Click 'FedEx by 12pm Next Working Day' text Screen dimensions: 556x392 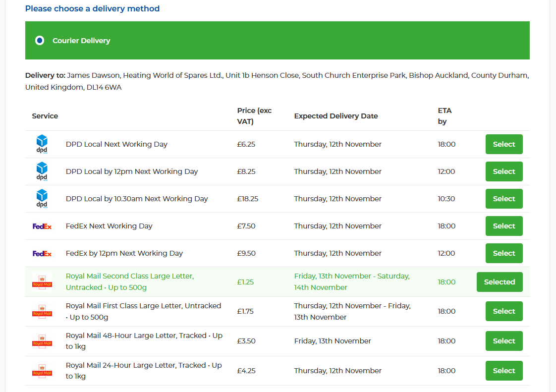[124, 254]
